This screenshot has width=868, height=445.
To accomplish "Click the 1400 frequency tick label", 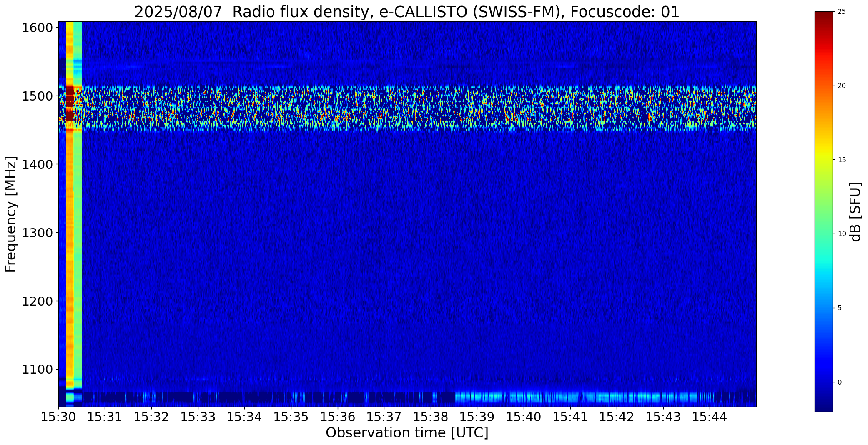I will click(37, 165).
